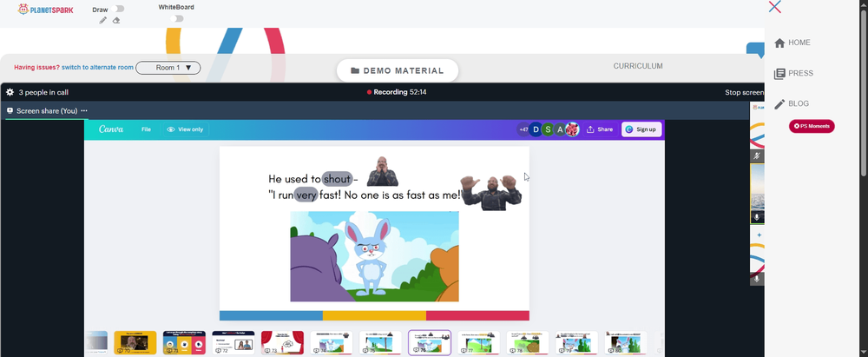The height and width of the screenshot is (357, 868).
Task: Go to HOME in side menu
Action: [799, 43]
